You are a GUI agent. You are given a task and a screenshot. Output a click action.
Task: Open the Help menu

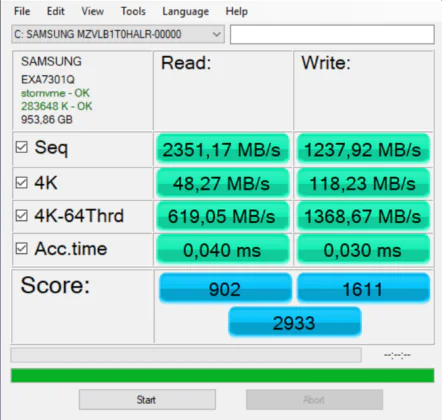(236, 11)
